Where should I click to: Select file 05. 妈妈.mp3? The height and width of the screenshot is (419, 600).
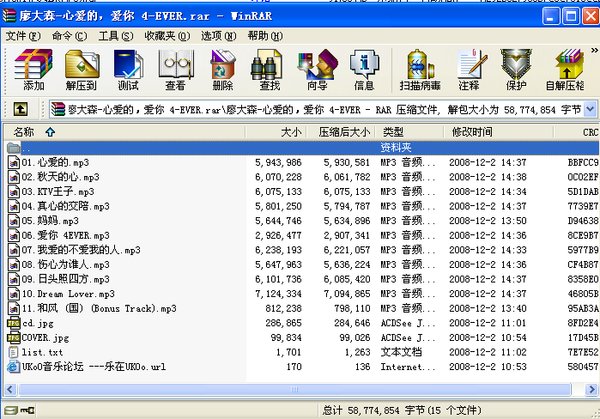point(303,221)
